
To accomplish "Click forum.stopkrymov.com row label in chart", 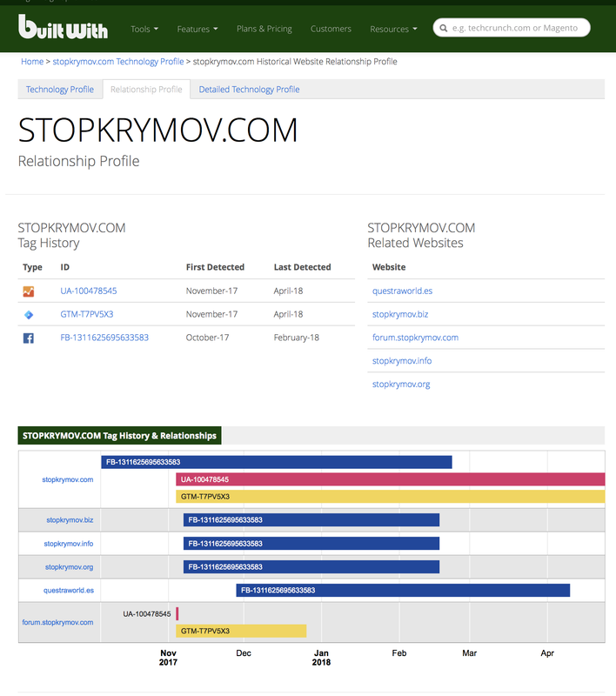I will pos(57,622).
